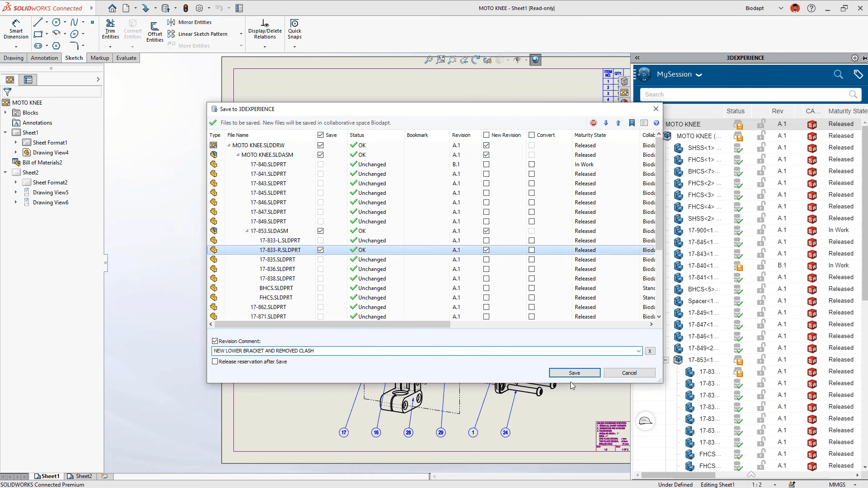Open the MySession dropdown chevron

(x=699, y=75)
